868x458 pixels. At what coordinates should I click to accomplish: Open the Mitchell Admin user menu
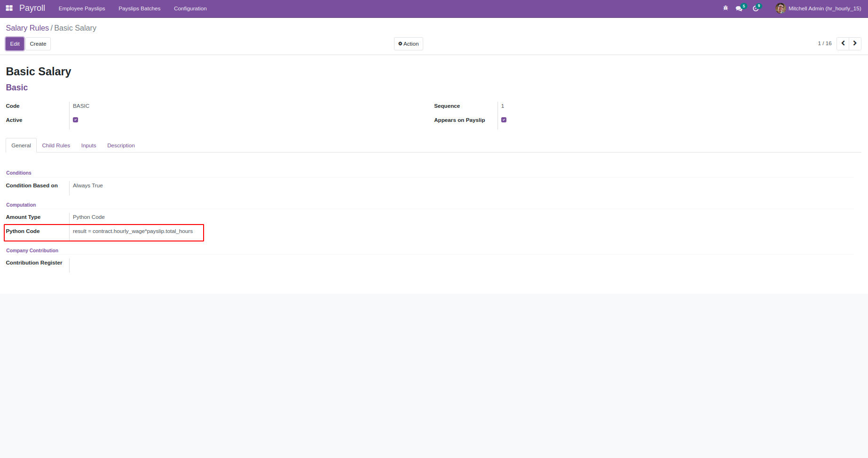pyautogui.click(x=819, y=8)
